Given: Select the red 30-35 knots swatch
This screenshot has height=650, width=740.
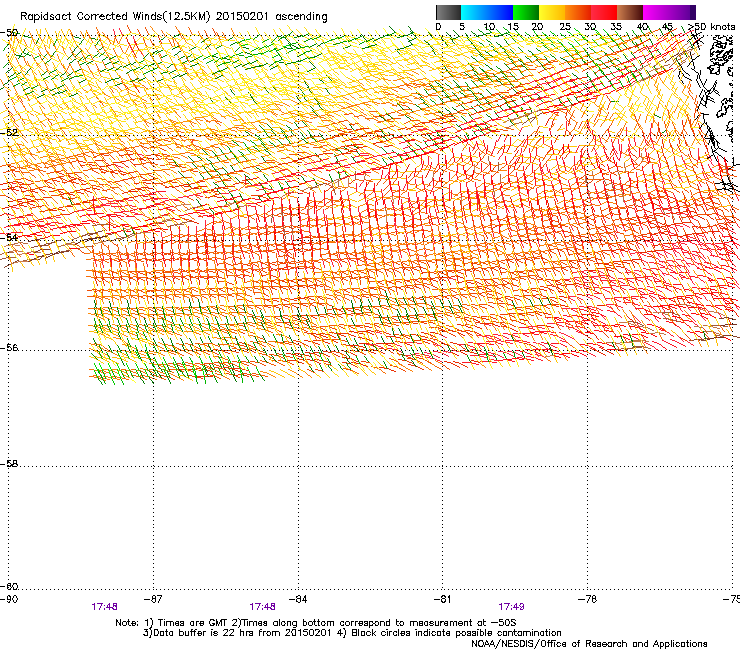Looking at the screenshot, I should coord(604,12).
